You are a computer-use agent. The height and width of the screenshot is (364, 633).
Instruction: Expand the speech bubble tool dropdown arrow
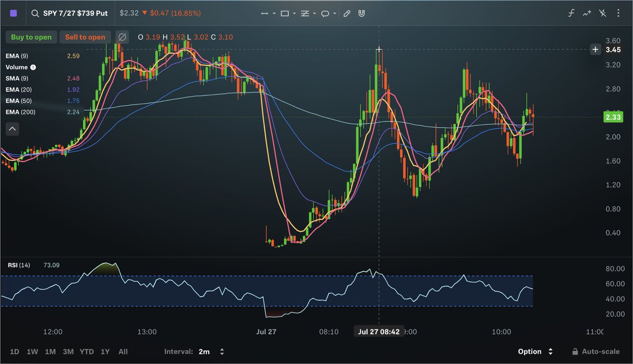[335, 14]
